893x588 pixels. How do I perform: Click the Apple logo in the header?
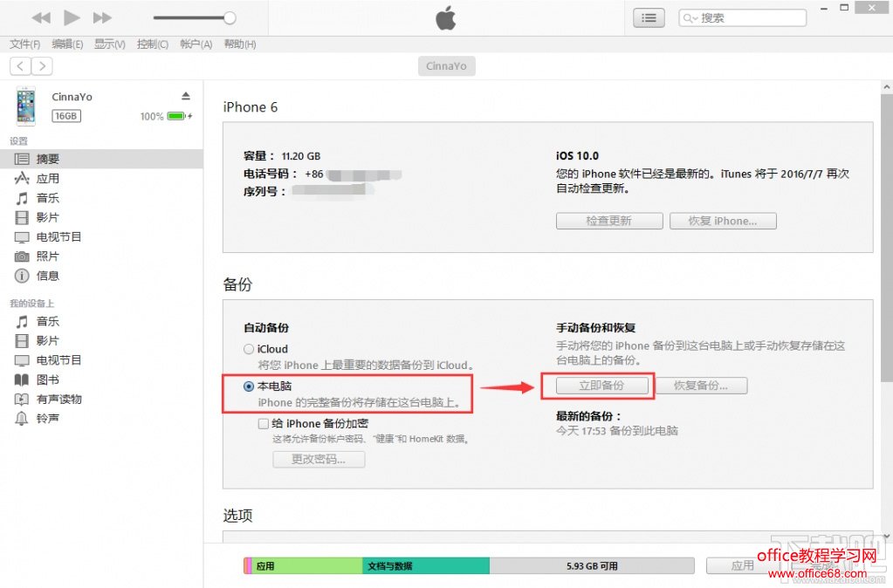click(446, 18)
